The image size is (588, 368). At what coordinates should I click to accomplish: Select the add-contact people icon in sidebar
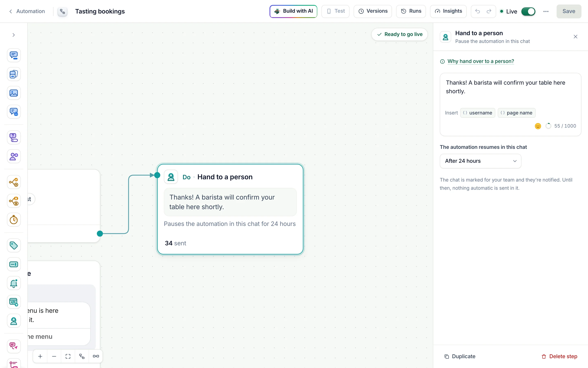[x=14, y=156]
